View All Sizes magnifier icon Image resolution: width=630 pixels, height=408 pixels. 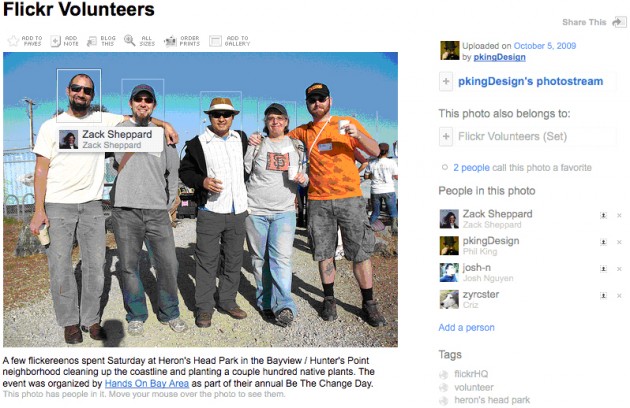(x=129, y=40)
